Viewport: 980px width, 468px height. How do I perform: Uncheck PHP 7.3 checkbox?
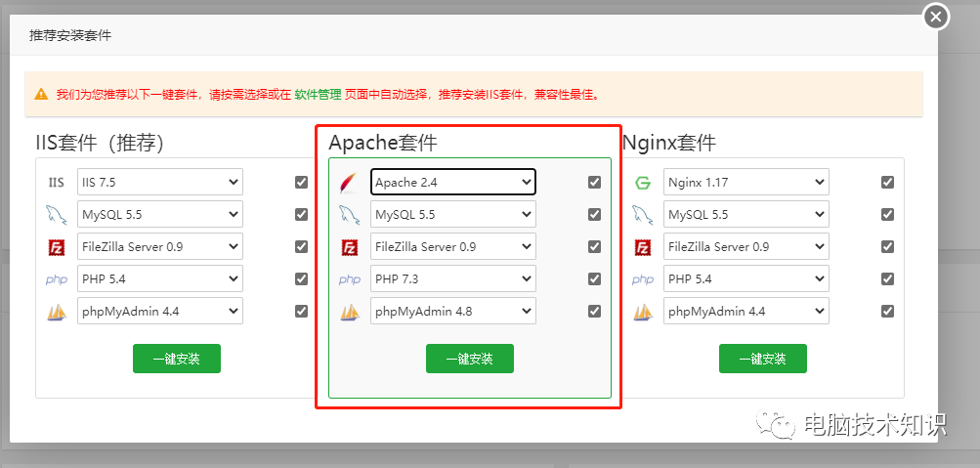pos(594,278)
